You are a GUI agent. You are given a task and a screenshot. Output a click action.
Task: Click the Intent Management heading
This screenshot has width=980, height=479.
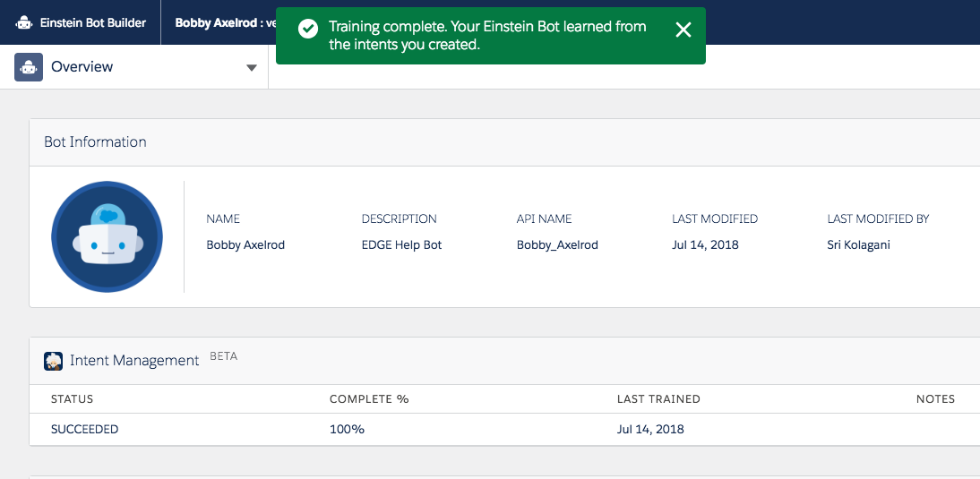(x=134, y=360)
